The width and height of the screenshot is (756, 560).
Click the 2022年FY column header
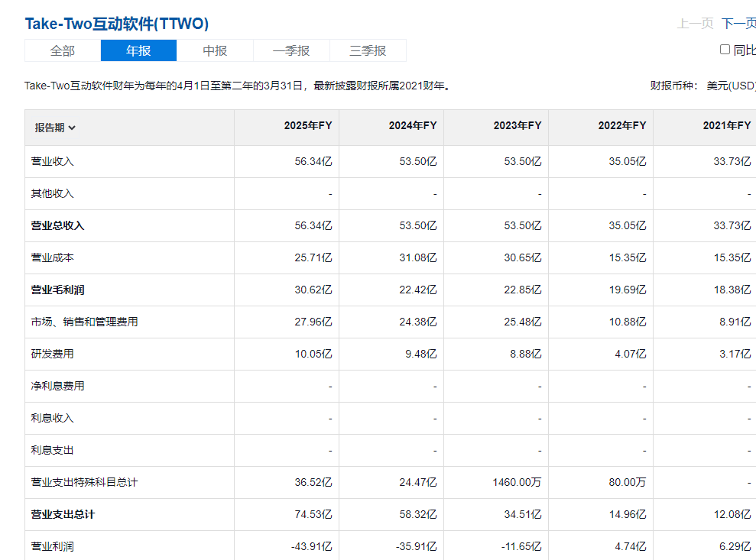click(622, 125)
